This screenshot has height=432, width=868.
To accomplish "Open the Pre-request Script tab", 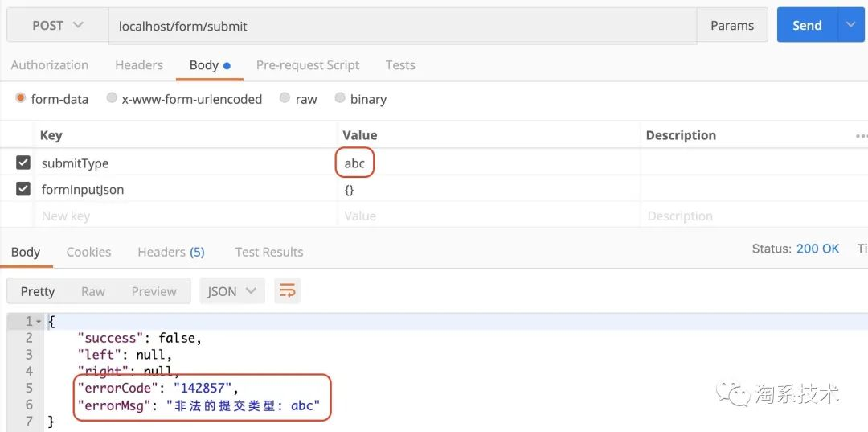I will pyautogui.click(x=308, y=65).
